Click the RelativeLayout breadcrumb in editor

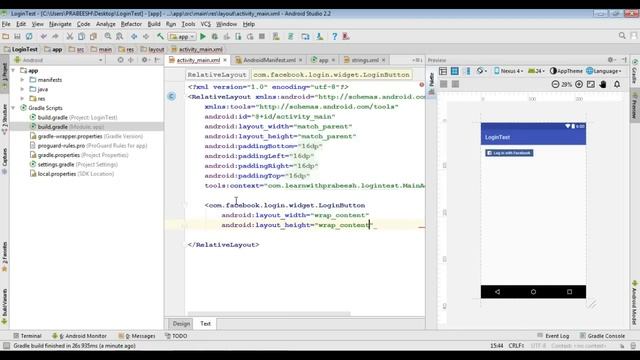point(217,75)
